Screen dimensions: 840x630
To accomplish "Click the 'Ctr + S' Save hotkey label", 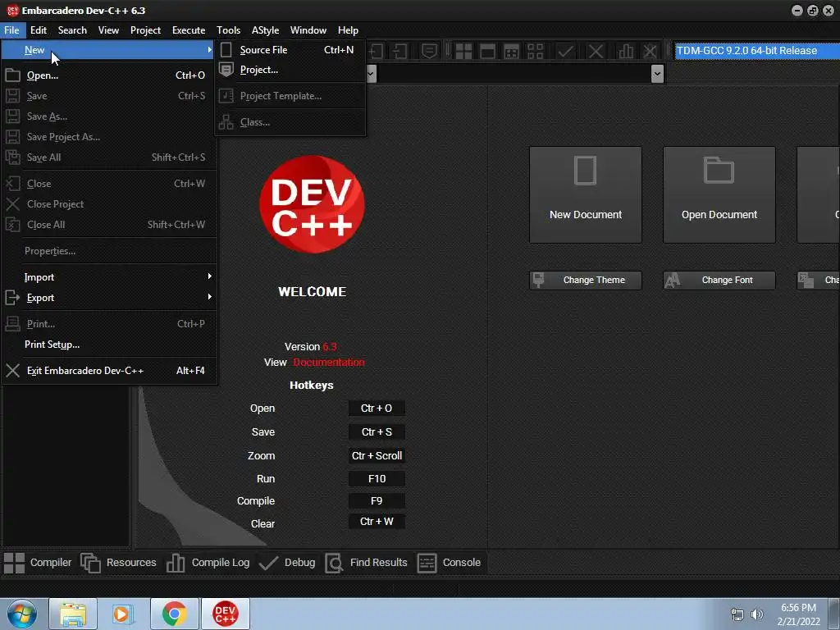I will click(x=377, y=432).
